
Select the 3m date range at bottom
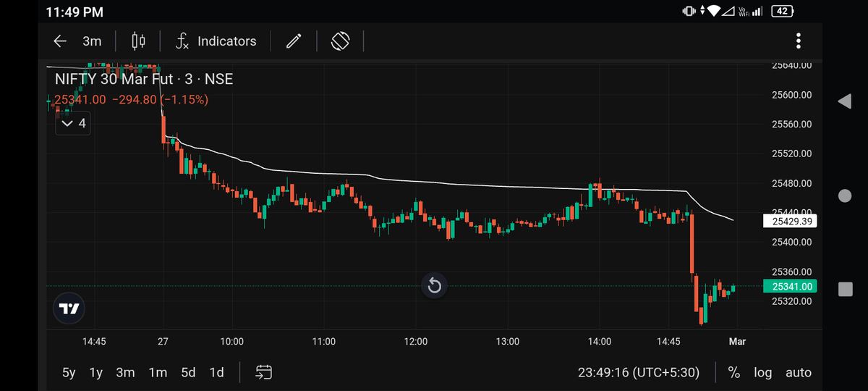(125, 373)
